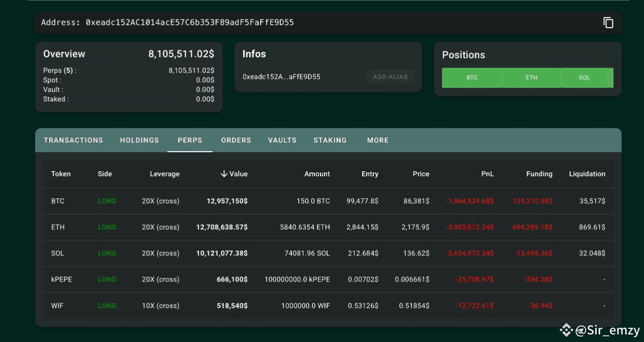Viewport: 644px width, 342px height.
Task: Select the ETH segment in Positions bar
Action: [531, 78]
